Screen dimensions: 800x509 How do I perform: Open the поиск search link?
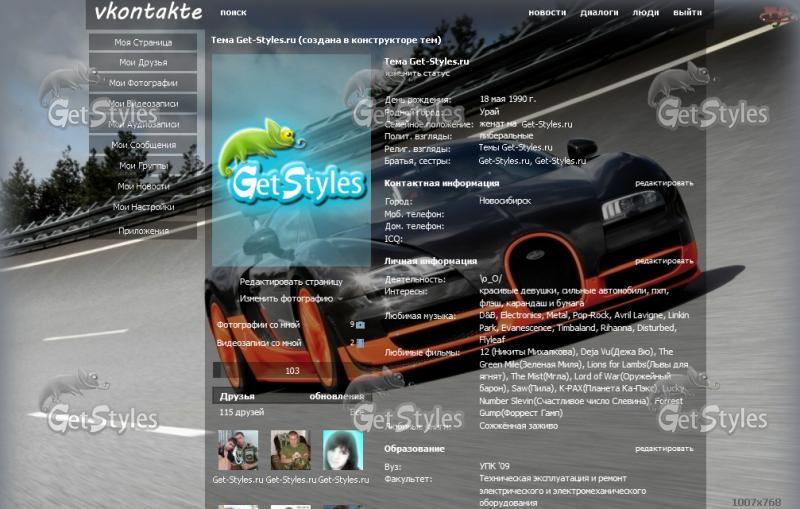(x=233, y=12)
